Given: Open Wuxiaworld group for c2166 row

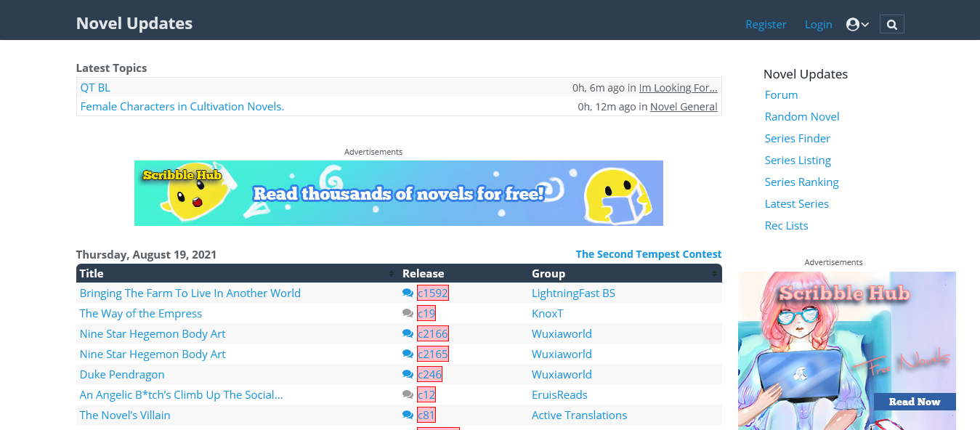Looking at the screenshot, I should 562,334.
